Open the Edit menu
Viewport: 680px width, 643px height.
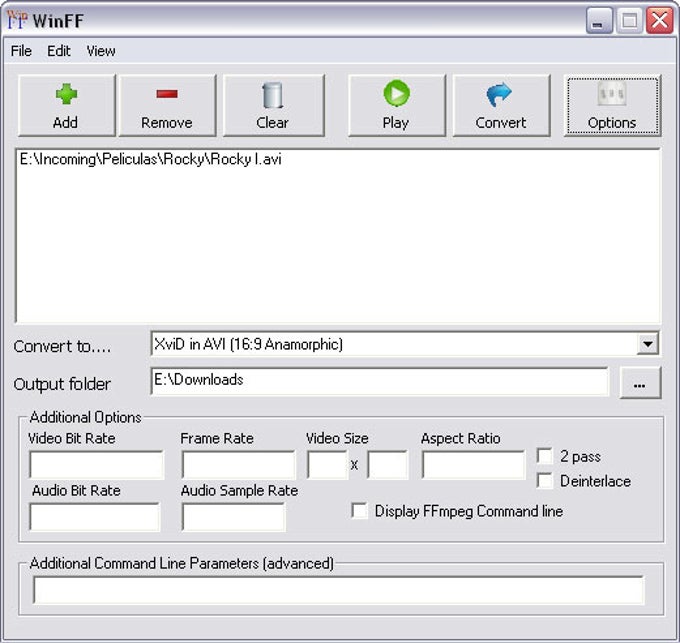[x=59, y=51]
